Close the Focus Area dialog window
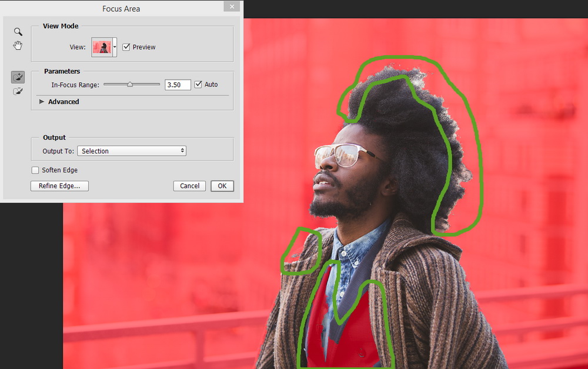 pyautogui.click(x=232, y=6)
